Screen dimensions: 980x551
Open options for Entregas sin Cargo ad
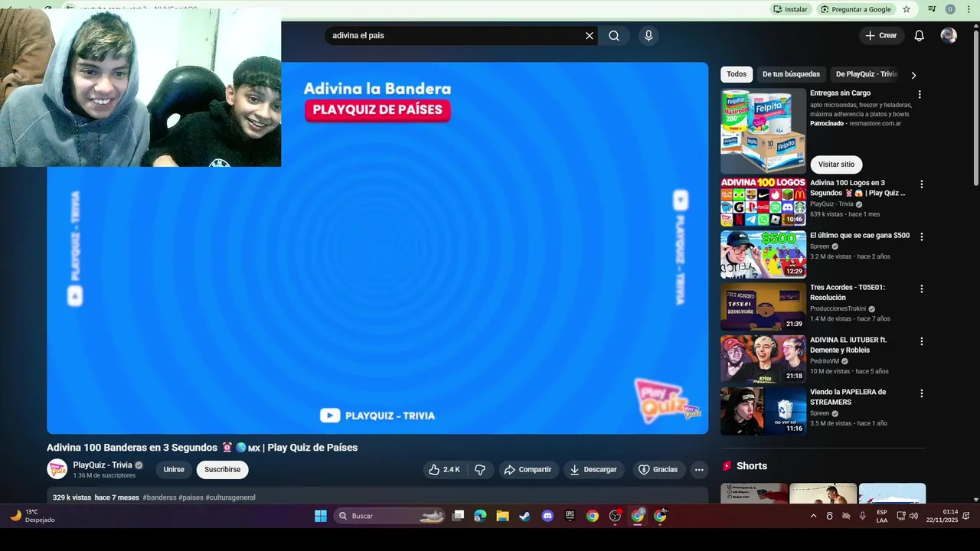point(920,94)
